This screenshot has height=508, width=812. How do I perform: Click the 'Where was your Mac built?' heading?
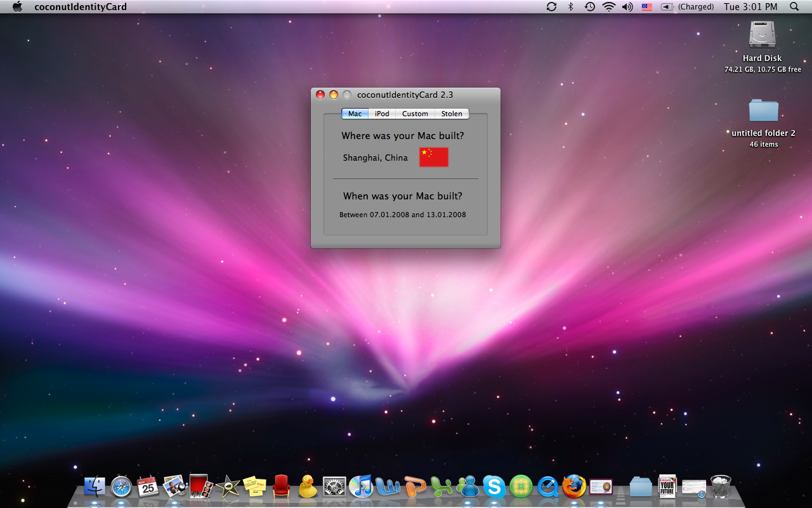click(403, 136)
